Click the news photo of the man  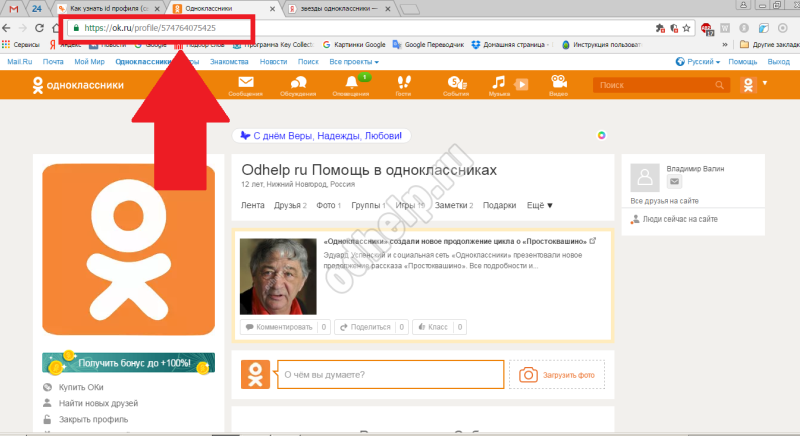pyautogui.click(x=278, y=276)
